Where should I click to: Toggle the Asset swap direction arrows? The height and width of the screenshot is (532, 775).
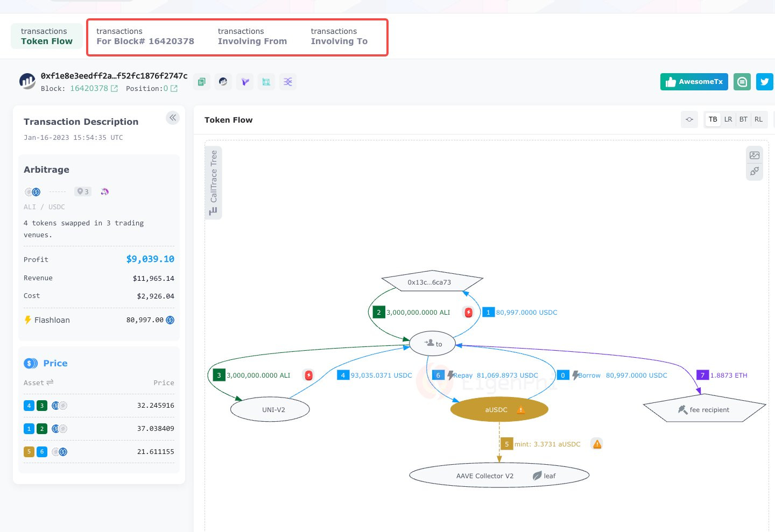(50, 382)
